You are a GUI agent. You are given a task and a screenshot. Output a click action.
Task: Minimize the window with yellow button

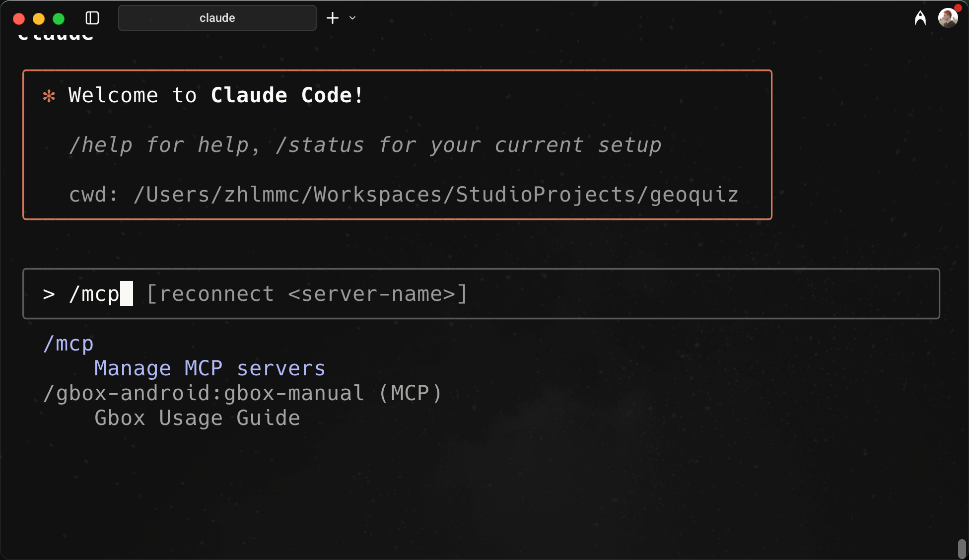pos(39,19)
